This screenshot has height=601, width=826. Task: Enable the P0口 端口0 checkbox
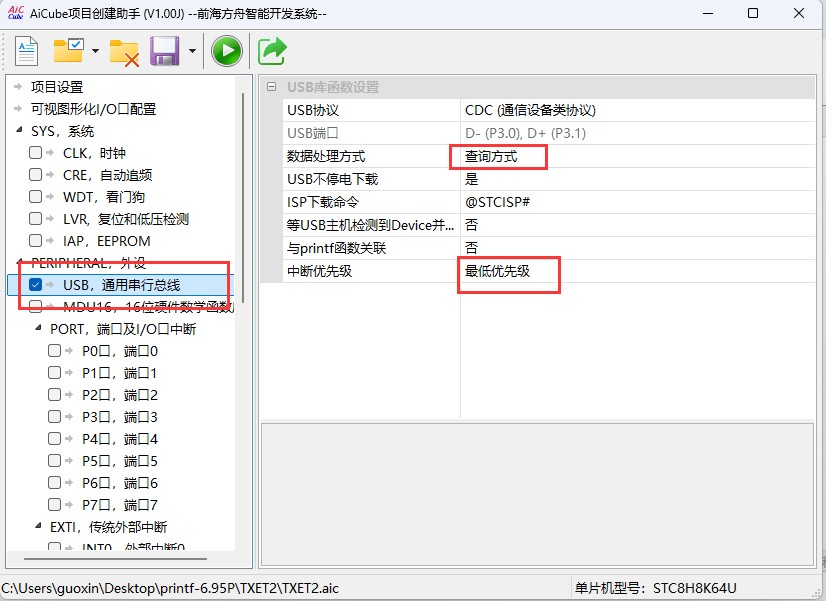pyautogui.click(x=54, y=351)
